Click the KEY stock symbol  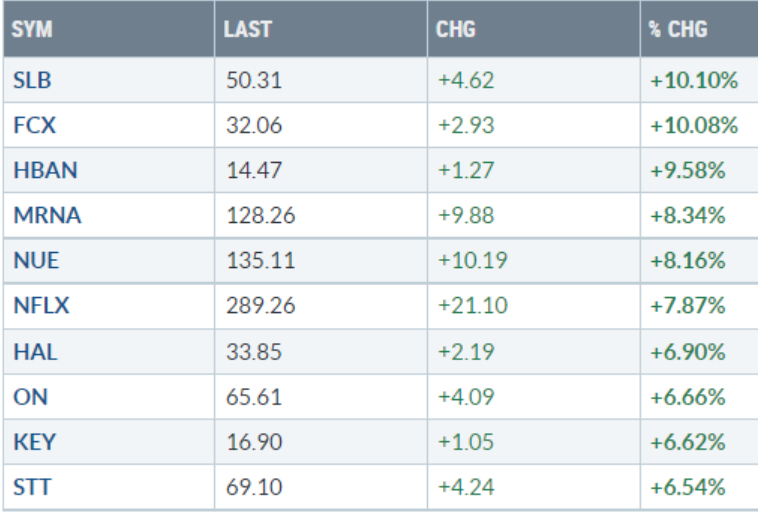[33, 442]
